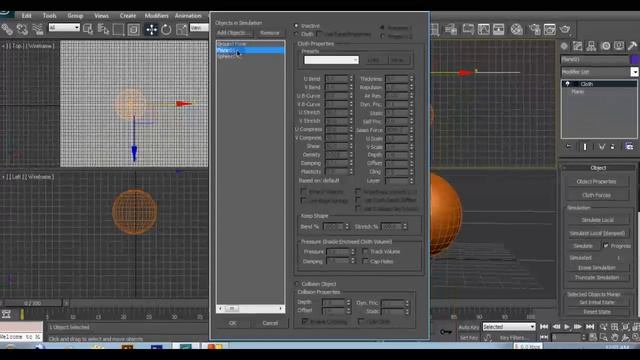
Task: Click Configure Modifier Sets icon
Action: click(x=629, y=147)
